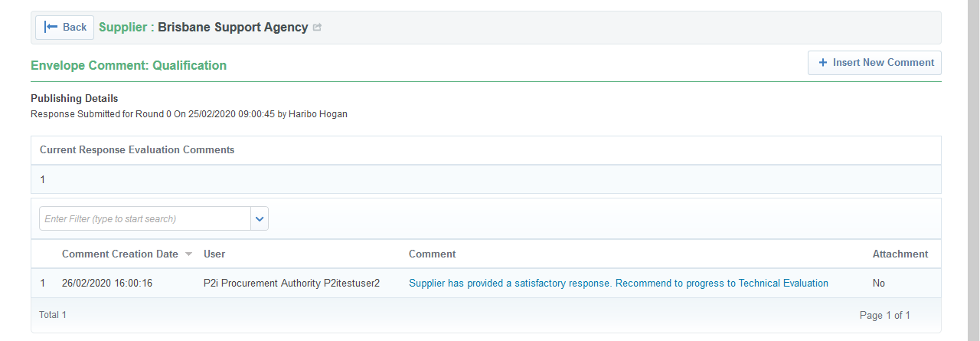The image size is (980, 341).
Task: Click the Back button
Action: point(65,28)
